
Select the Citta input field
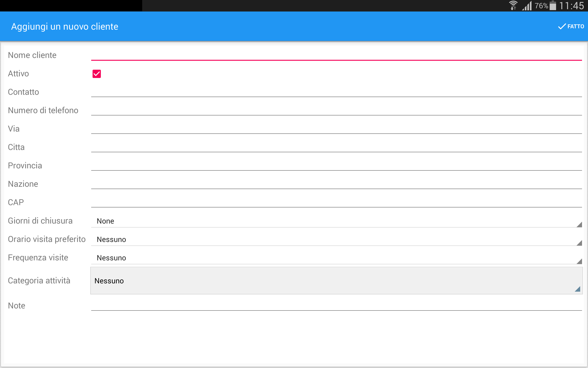[336, 147]
